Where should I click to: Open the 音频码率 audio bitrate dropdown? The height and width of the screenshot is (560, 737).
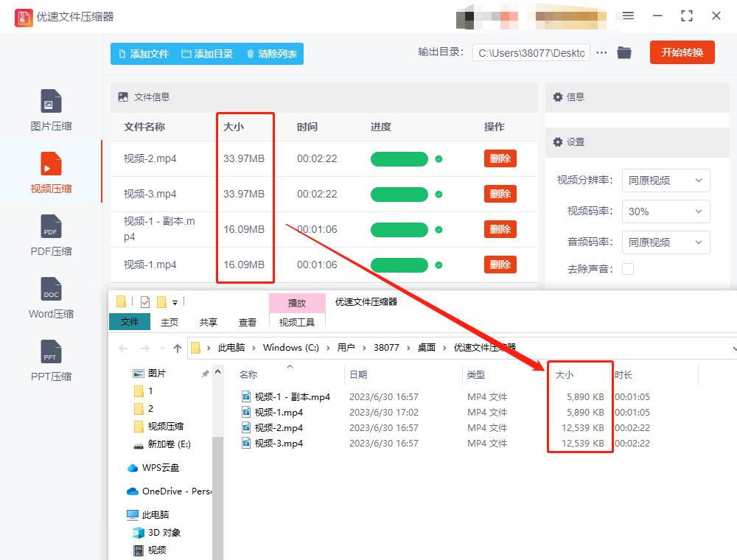click(x=666, y=242)
